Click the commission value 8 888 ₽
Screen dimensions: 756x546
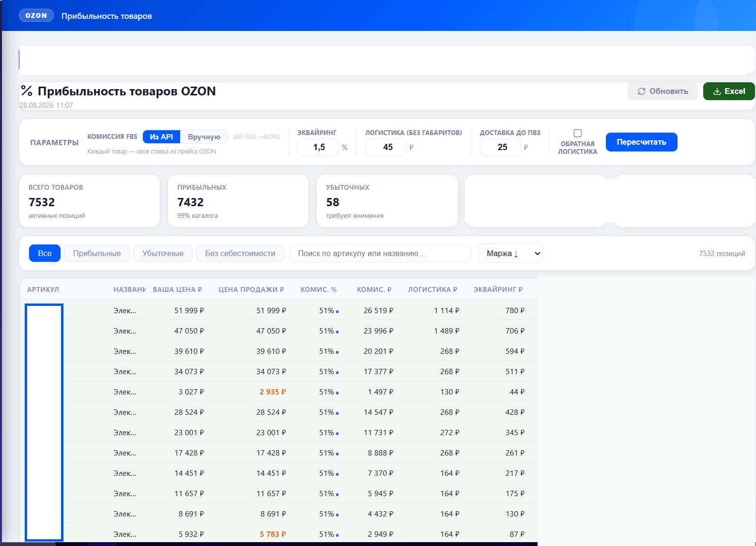pyautogui.click(x=380, y=453)
